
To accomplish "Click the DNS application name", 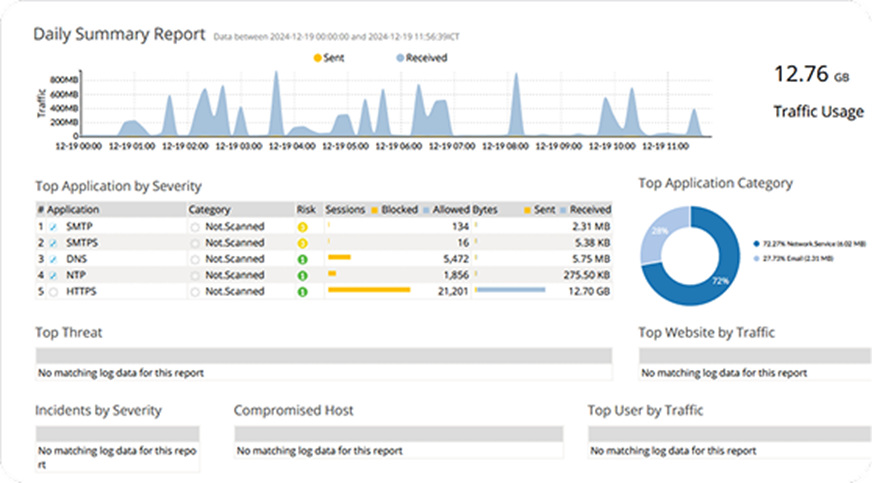I will click(x=76, y=259).
